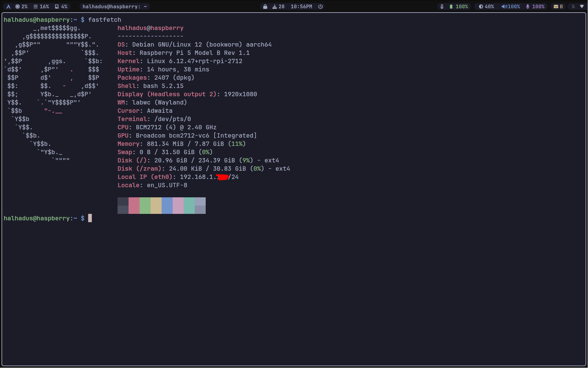Click the green color swatch
The width and height of the screenshot is (588, 368).
145,205
